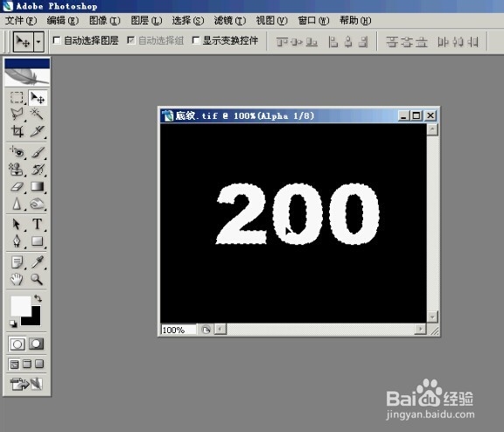Select the Pen tool
The height and width of the screenshot is (432, 504).
click(x=17, y=240)
